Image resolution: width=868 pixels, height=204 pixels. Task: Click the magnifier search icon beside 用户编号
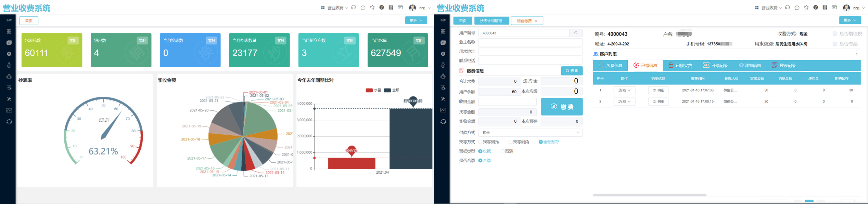(576, 33)
